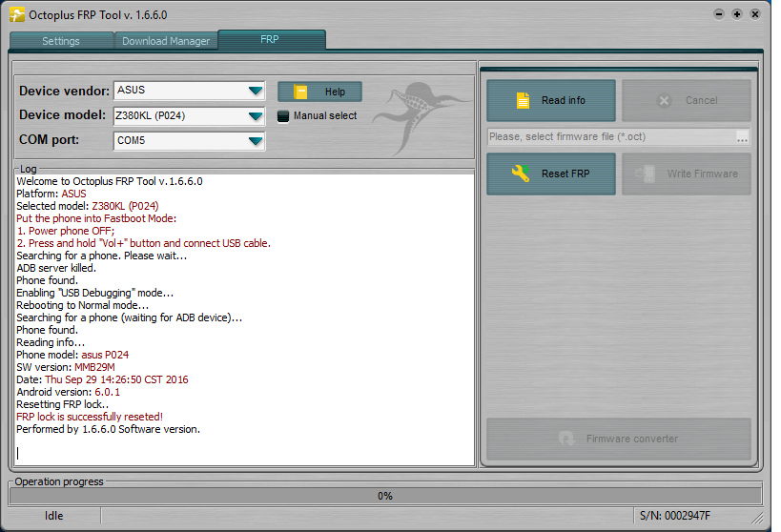Click the Octoplus app icon in title bar
The height and width of the screenshot is (532, 781).
point(17,15)
